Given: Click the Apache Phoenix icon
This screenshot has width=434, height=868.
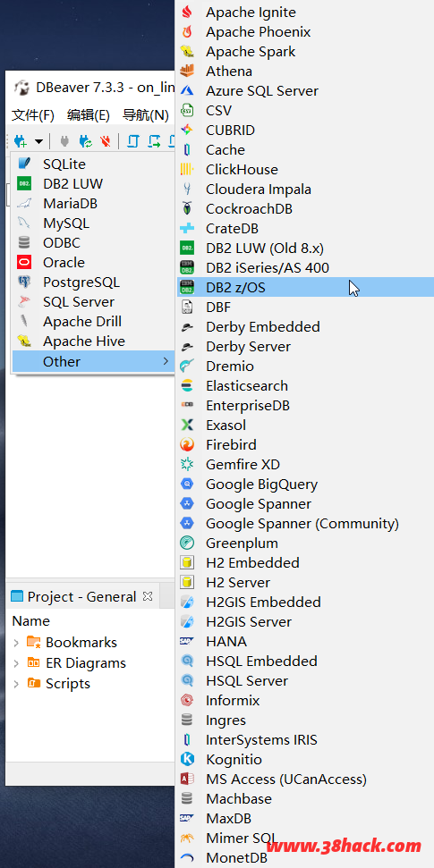Looking at the screenshot, I should pos(187,31).
